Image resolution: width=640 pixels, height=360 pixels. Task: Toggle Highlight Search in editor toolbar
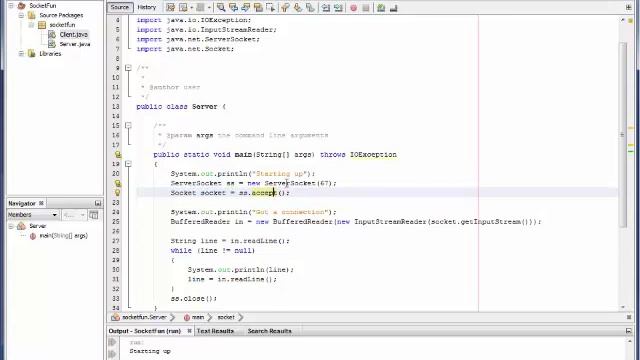258,7
